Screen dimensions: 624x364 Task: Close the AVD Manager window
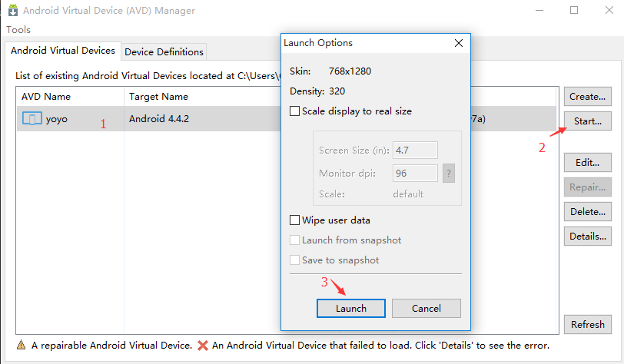tap(609, 10)
